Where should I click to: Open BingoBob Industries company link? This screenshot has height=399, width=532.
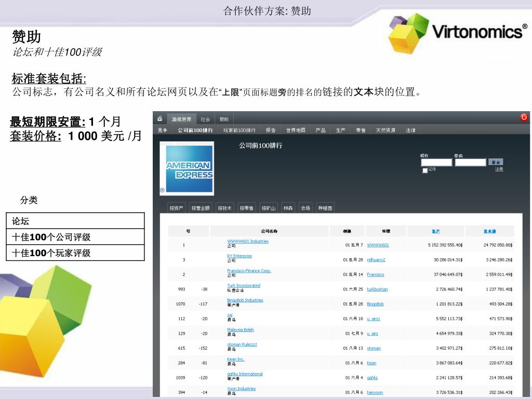pyautogui.click(x=245, y=300)
